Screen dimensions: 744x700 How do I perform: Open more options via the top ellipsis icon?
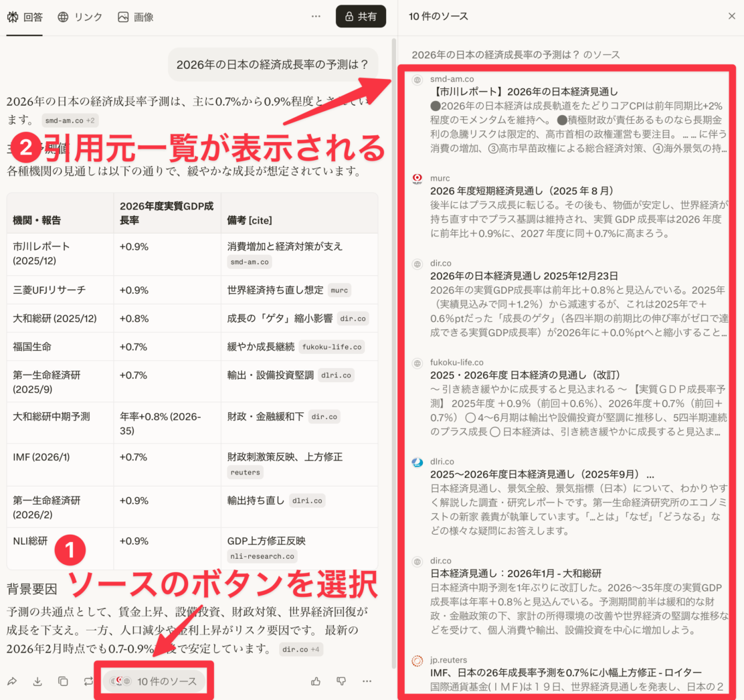click(316, 15)
